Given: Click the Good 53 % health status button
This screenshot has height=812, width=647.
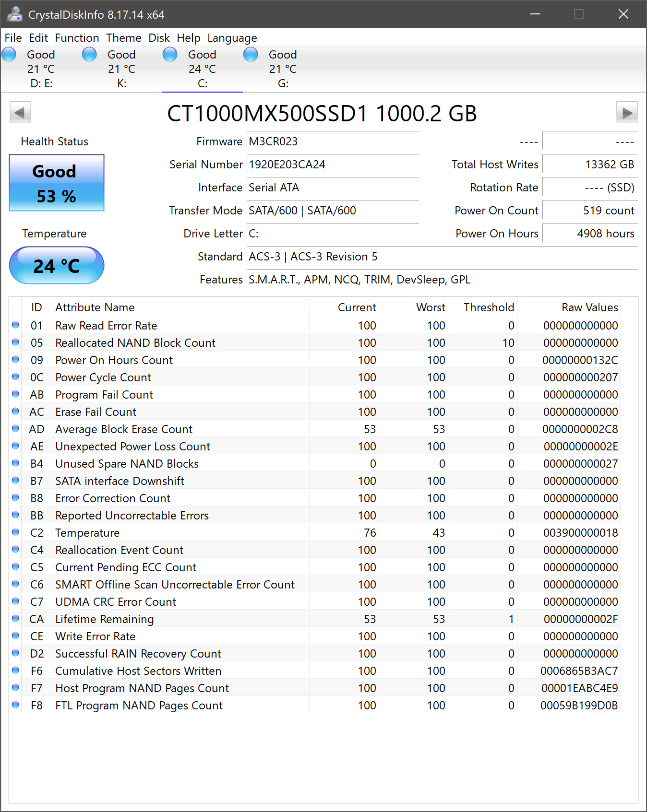Looking at the screenshot, I should pyautogui.click(x=57, y=183).
